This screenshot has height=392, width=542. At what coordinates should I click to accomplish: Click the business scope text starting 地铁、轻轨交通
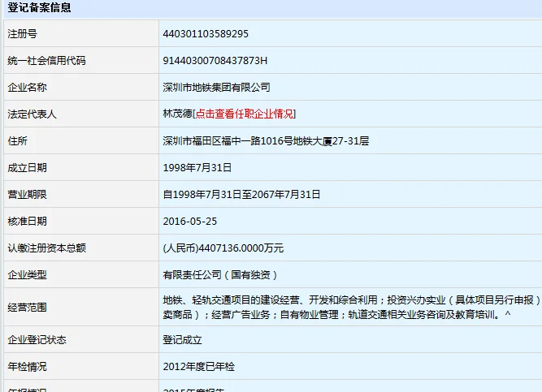pyautogui.click(x=352, y=307)
